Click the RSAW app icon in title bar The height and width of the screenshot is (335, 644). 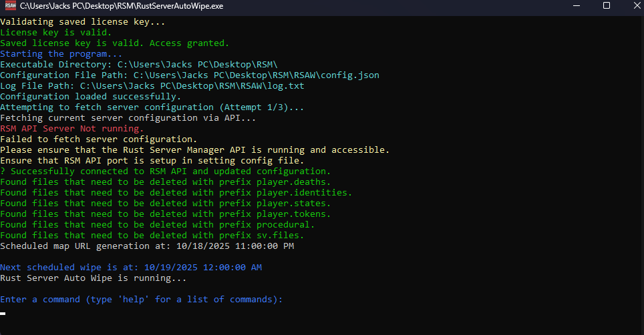point(9,6)
